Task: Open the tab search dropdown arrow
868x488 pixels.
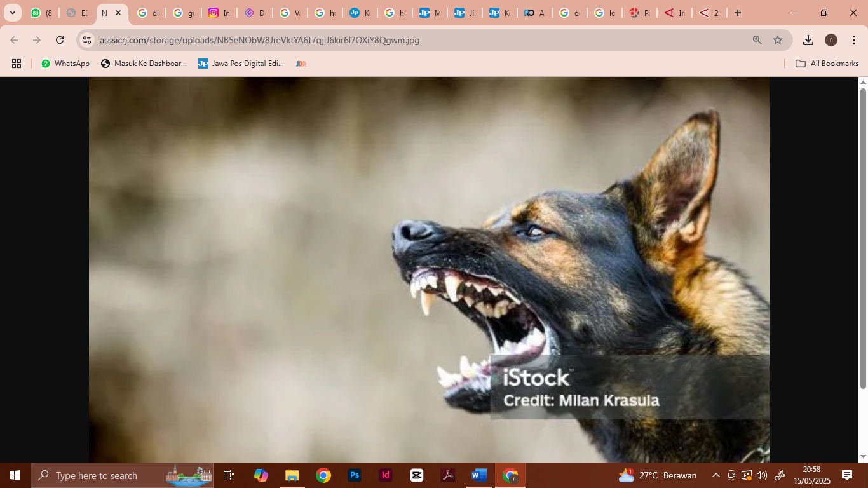Action: click(12, 13)
